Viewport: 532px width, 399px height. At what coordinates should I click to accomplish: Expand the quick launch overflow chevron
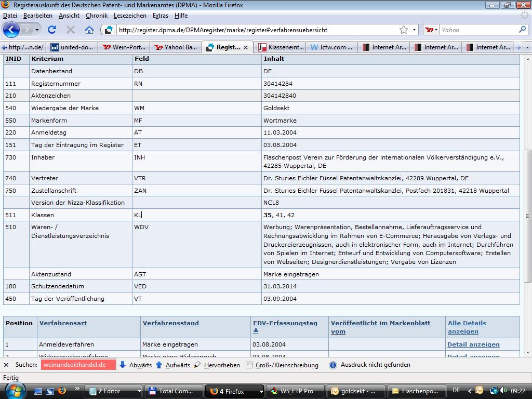[77, 389]
